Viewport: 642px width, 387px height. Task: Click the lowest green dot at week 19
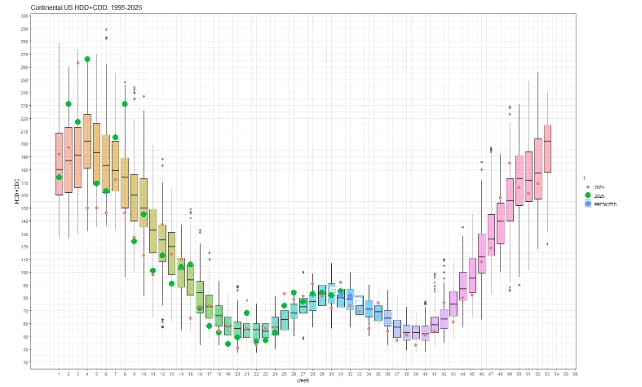228,344
